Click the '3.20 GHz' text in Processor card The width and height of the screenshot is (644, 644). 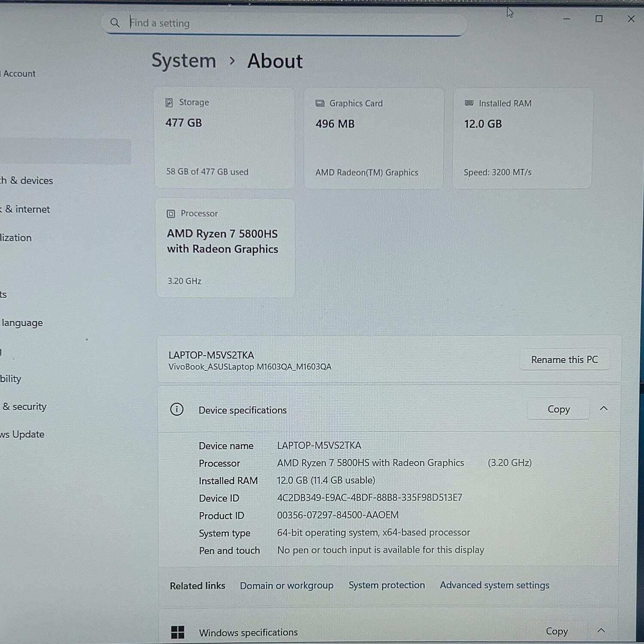point(184,281)
